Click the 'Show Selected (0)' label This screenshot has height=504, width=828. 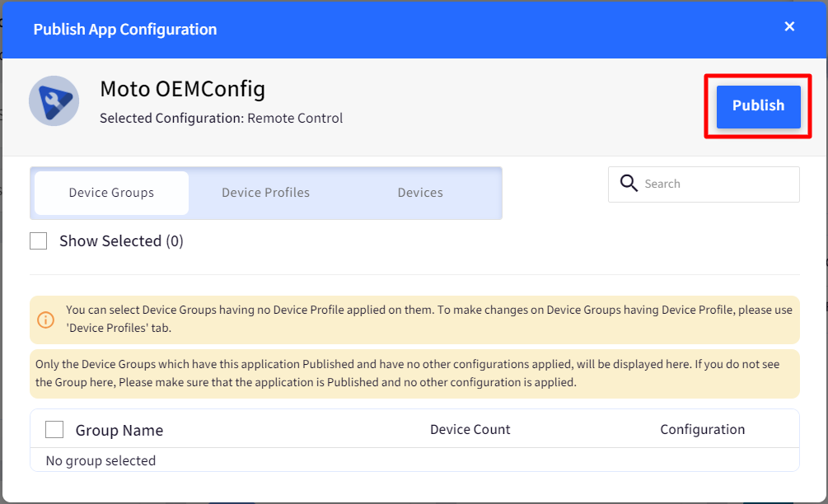point(121,241)
